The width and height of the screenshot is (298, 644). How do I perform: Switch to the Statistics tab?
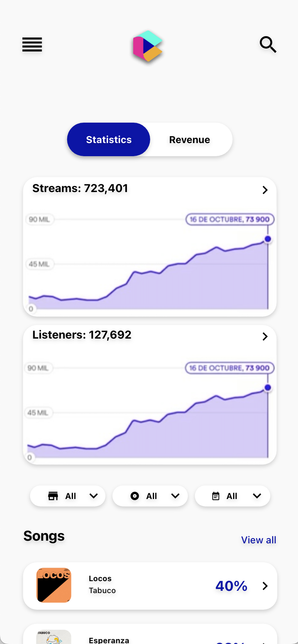[108, 140]
